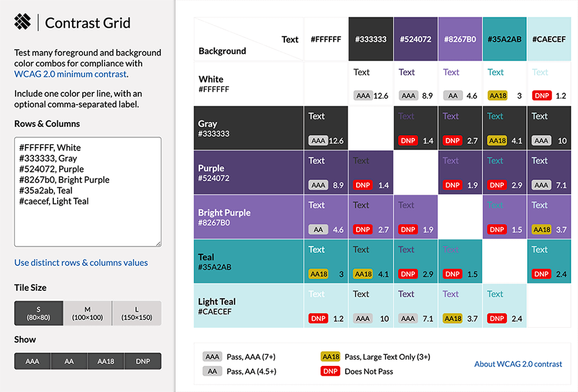This screenshot has height=392, width=578.
Task: Click Use distinct rows & columns values
Action: pyautogui.click(x=81, y=262)
